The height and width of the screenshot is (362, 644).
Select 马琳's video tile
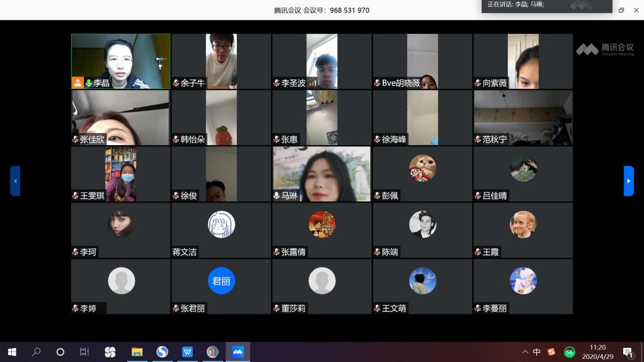click(x=322, y=173)
